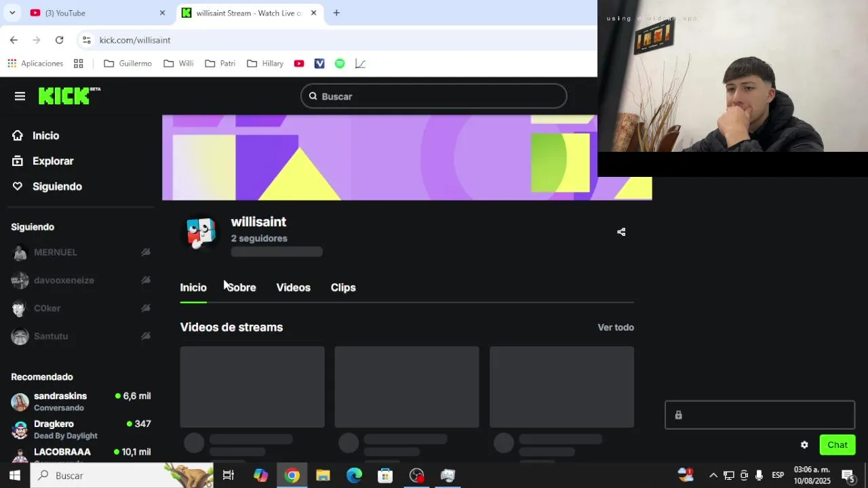Screen dimensions: 868x488
Task: Open the second stream video placeholder thumbnail
Action: coord(407,387)
